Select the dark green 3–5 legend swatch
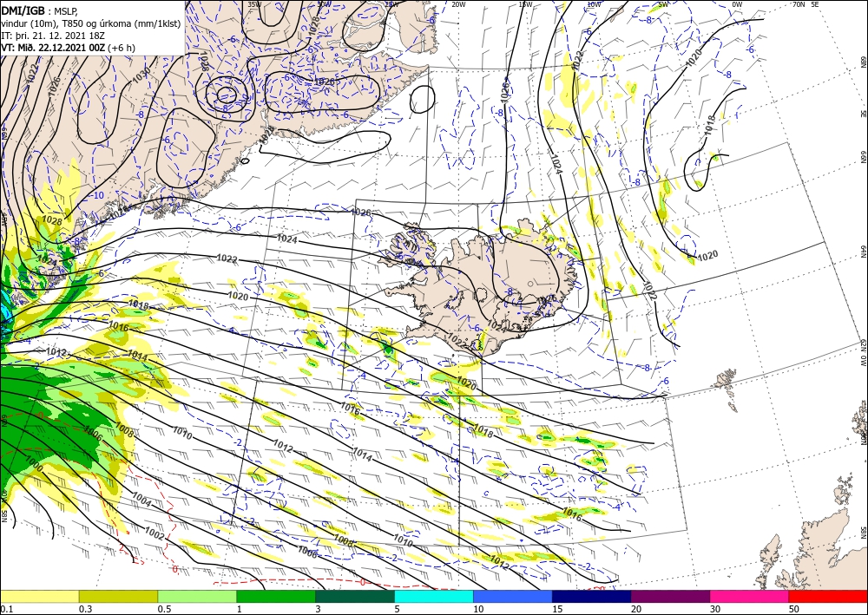This screenshot has width=868, height=615. pyautogui.click(x=355, y=596)
